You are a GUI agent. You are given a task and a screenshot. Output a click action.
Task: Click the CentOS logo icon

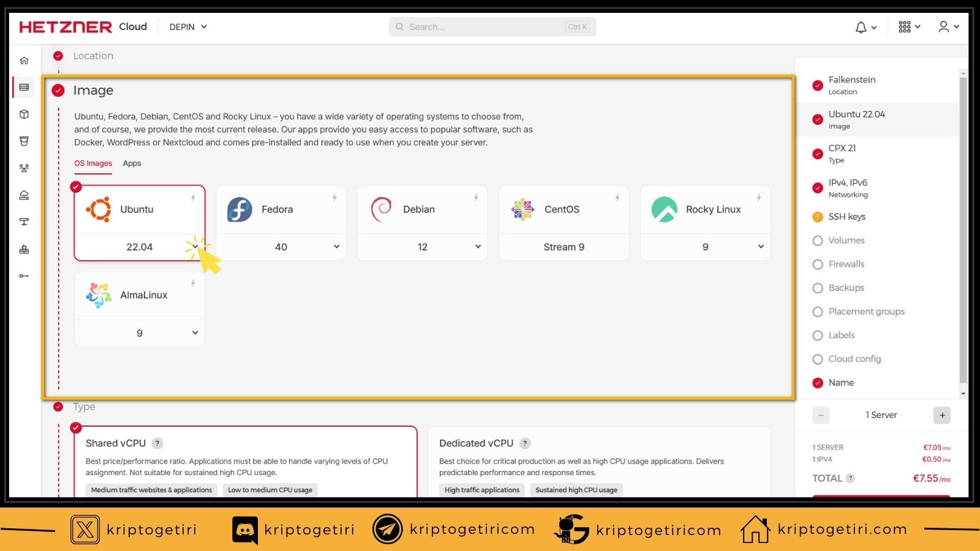point(523,209)
